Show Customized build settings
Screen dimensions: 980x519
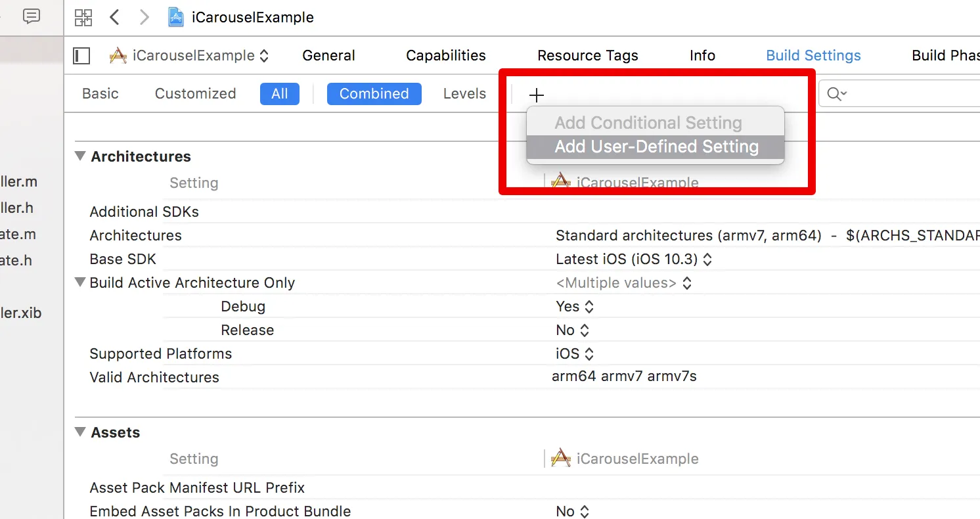coord(195,94)
